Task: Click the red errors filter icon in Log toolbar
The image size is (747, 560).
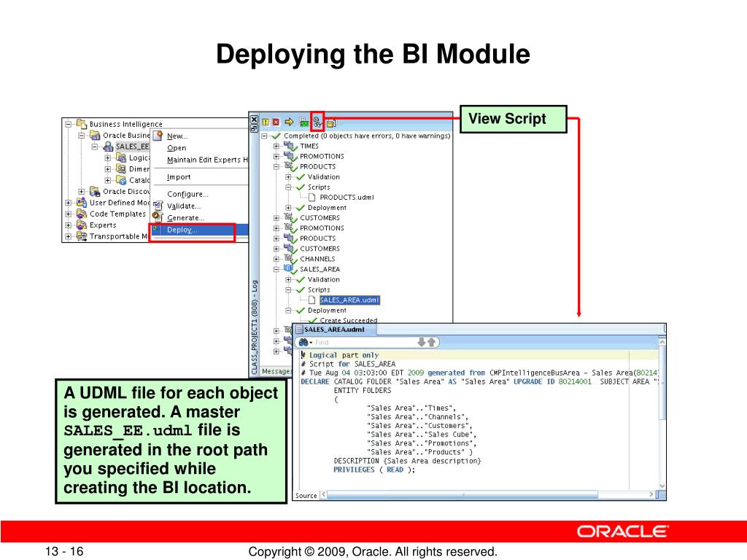Action: (x=276, y=122)
